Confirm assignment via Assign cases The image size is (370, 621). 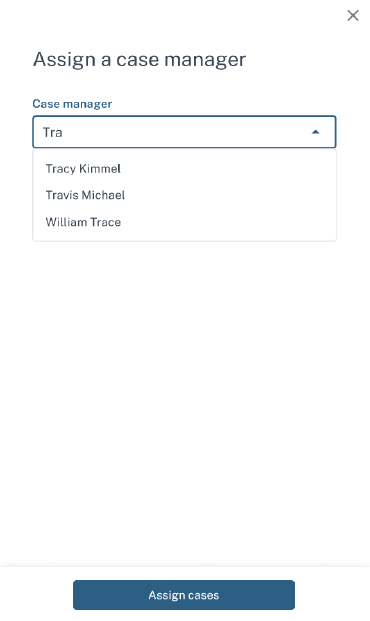(x=184, y=595)
